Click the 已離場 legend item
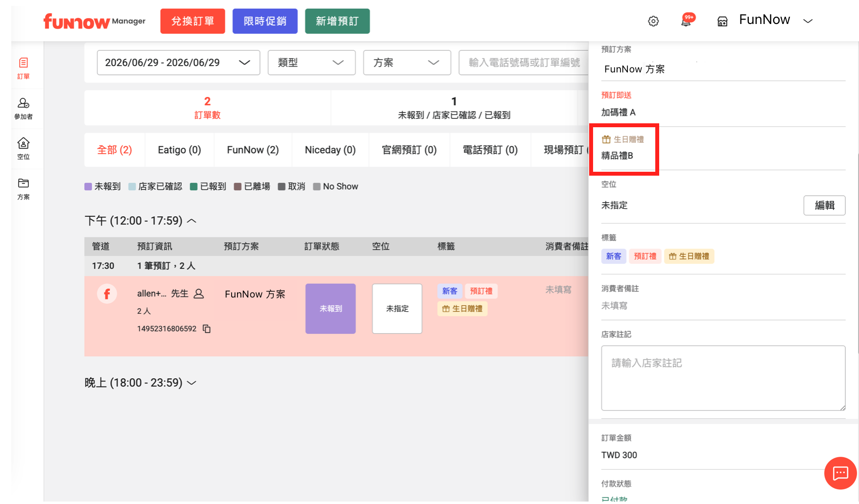 pos(252,186)
